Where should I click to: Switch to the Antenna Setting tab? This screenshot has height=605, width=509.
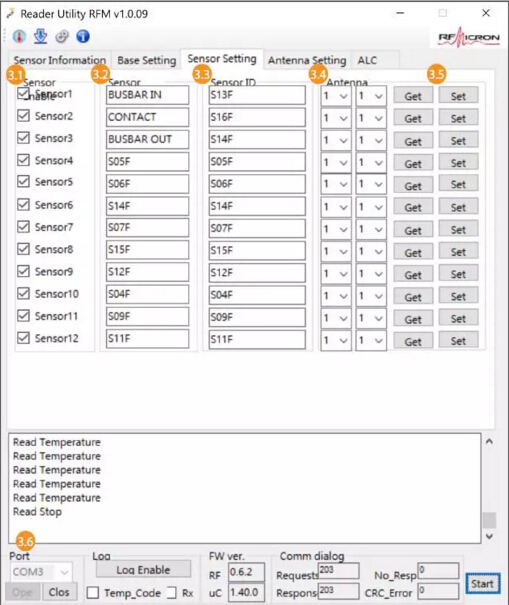point(307,60)
